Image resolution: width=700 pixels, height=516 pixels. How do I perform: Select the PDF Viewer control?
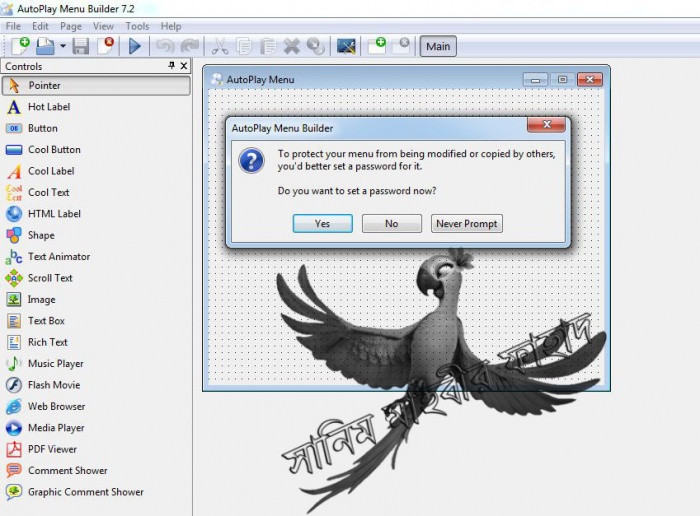(96, 449)
